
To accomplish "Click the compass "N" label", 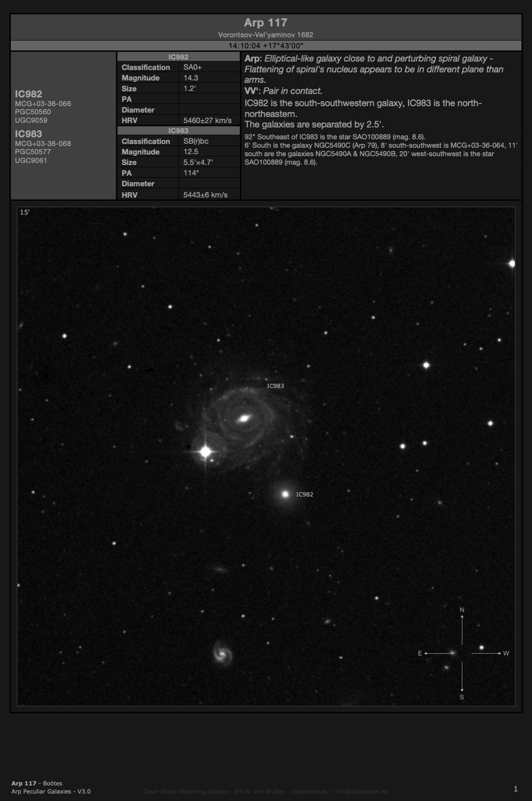I will 462,610.
